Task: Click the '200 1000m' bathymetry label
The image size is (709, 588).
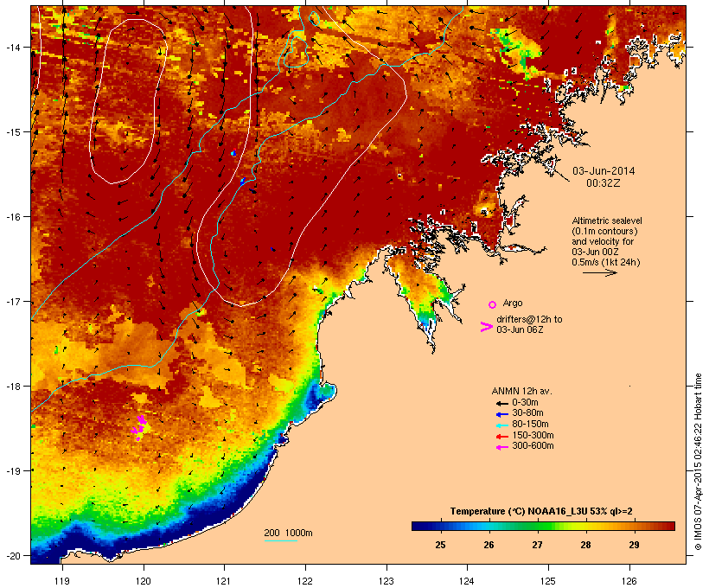Action: point(288,533)
